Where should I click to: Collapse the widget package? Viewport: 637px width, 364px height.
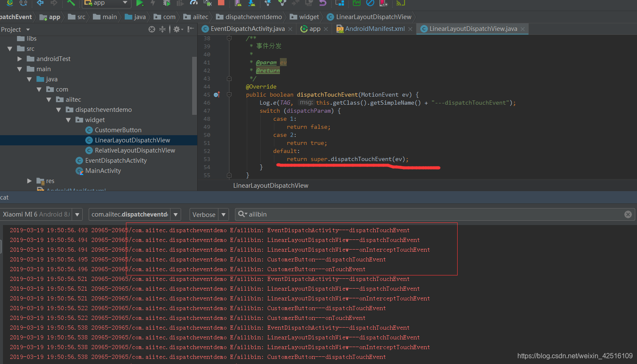point(68,120)
